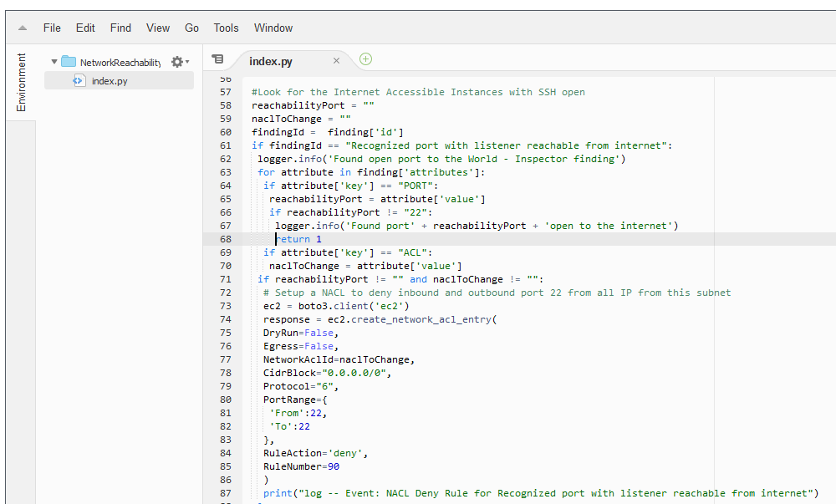Click "'To':22" on line 82
This screenshot has height=504, width=836.
[x=289, y=426]
